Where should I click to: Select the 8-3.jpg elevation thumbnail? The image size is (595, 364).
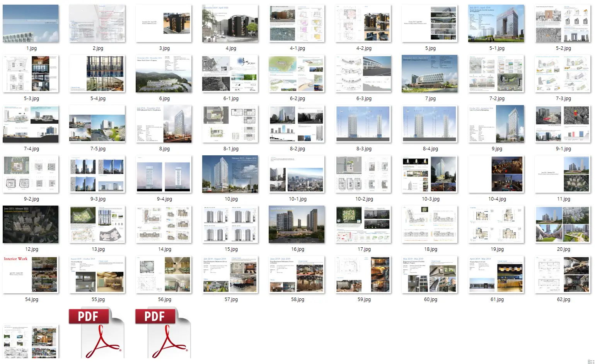point(363,124)
